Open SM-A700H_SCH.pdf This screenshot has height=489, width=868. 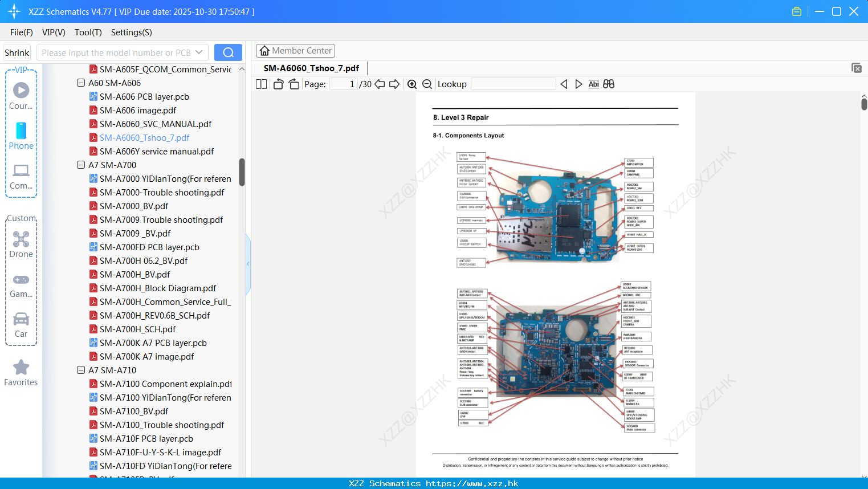point(137,329)
